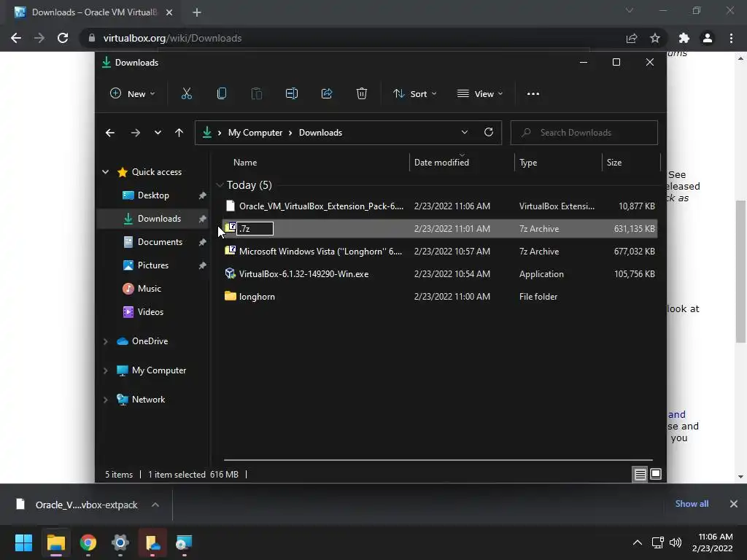Click the Copy icon in Explorer toolbar
Image resolution: width=747 pixels, height=560 pixels.
point(222,94)
